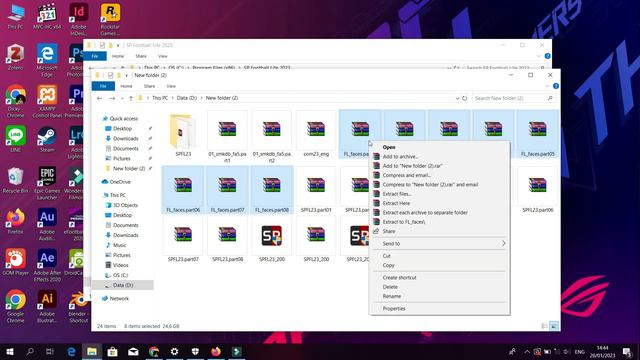
Task: Open the Home ribbon tab in New folder (2)
Action: pos(126,86)
